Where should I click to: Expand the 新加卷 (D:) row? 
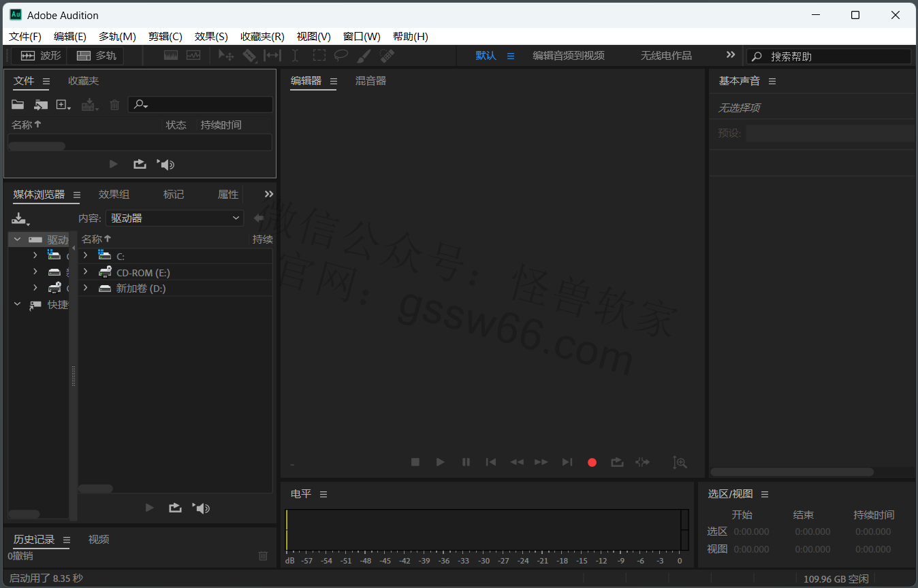85,288
